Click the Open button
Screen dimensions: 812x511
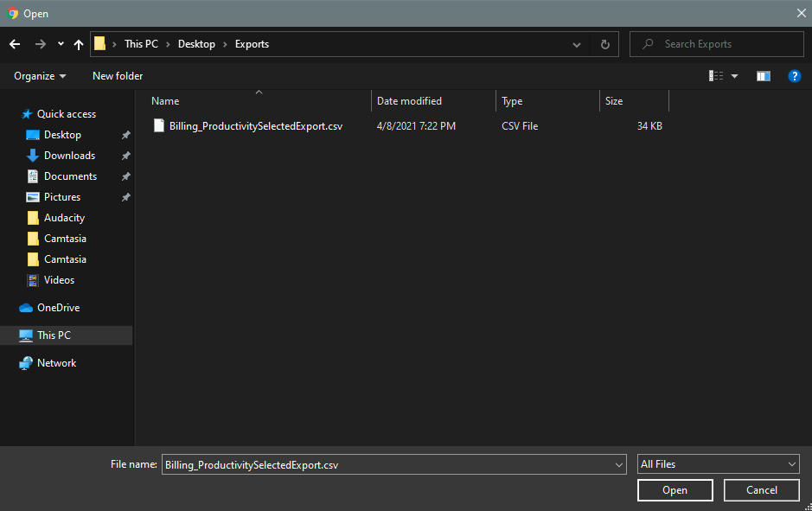[x=675, y=490]
